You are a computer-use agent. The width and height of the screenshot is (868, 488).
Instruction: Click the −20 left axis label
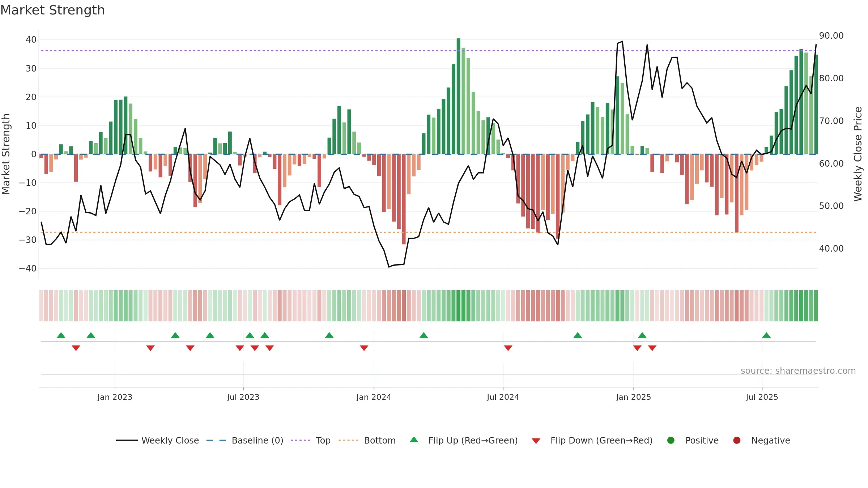click(x=28, y=211)
